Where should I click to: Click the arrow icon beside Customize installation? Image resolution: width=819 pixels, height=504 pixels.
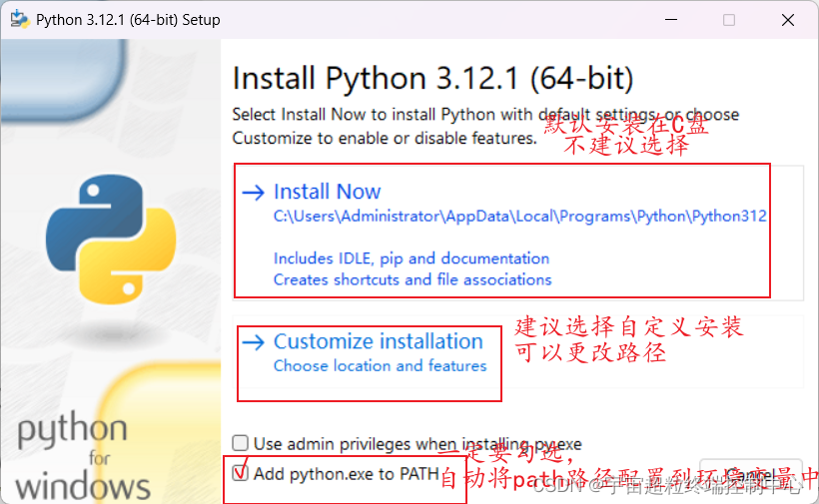pyautogui.click(x=254, y=342)
